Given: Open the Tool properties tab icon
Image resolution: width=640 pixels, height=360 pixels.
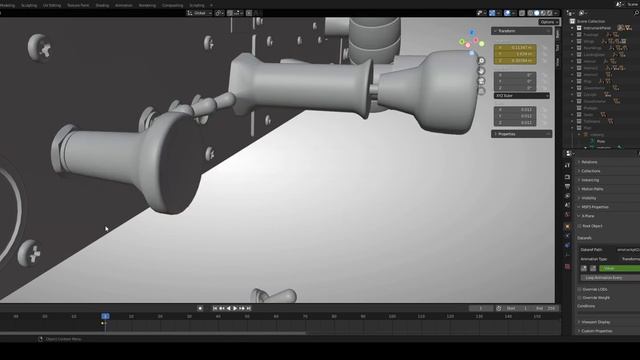Looking at the screenshot, I should pos(567,165).
